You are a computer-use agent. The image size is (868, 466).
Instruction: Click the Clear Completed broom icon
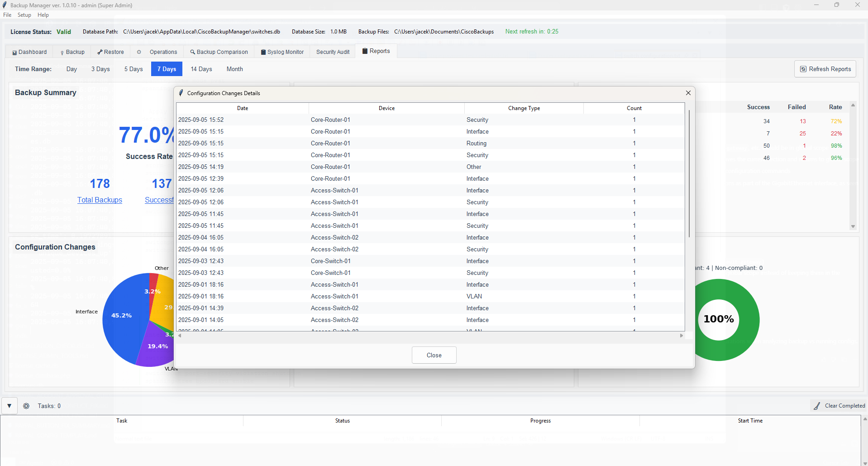click(x=817, y=406)
